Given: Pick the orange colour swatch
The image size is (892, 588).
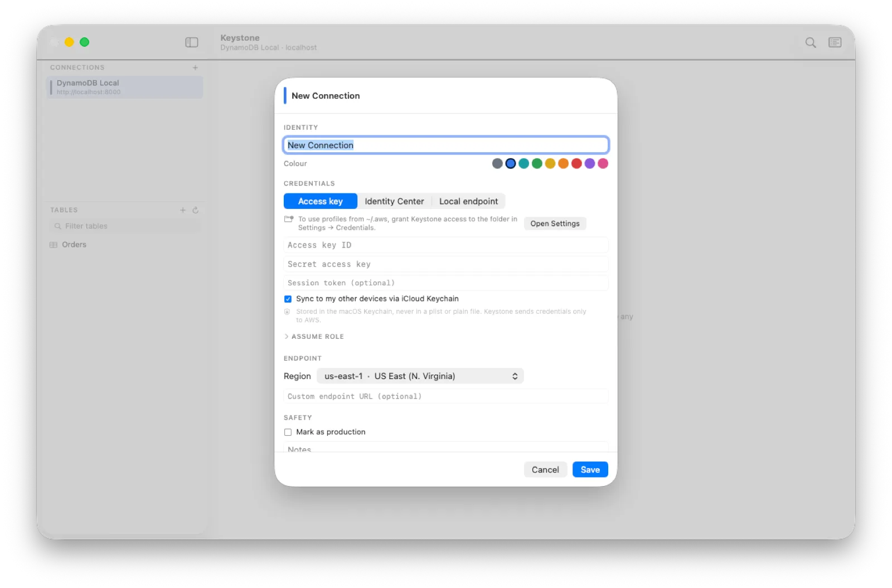Looking at the screenshot, I should click(x=563, y=163).
